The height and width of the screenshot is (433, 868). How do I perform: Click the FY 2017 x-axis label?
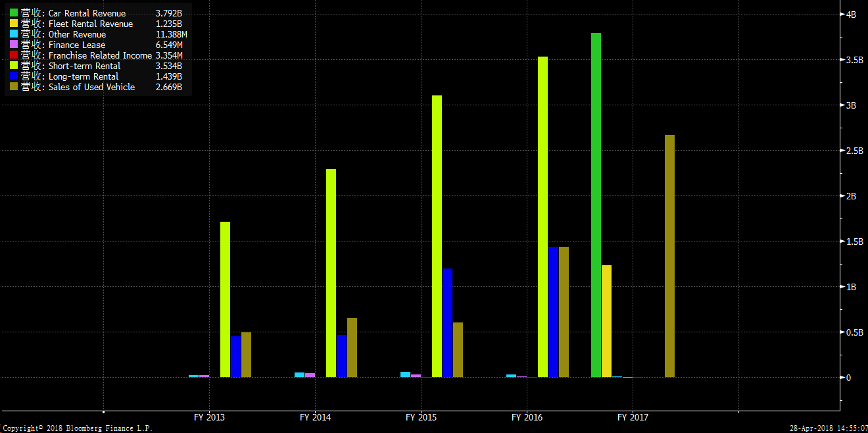[633, 417]
